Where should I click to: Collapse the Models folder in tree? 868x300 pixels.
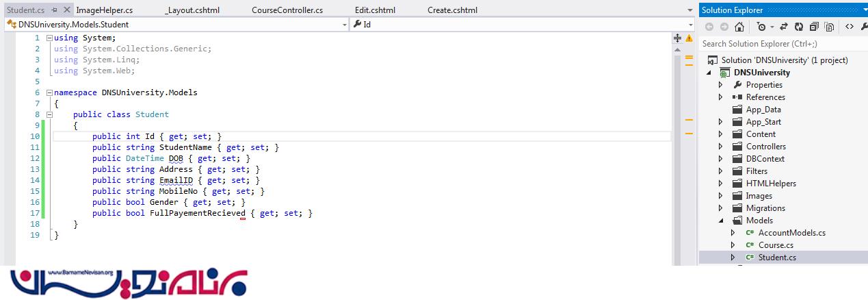coord(720,221)
